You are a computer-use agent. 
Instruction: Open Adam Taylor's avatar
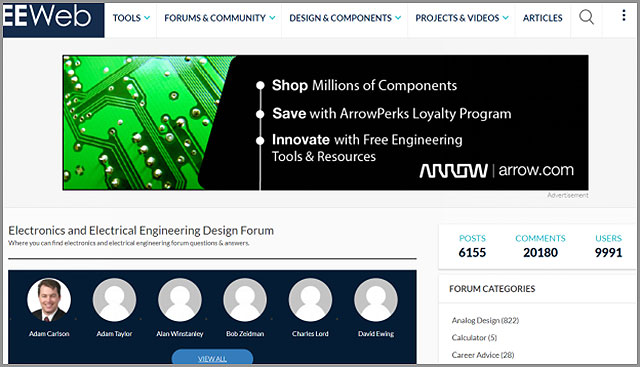[114, 300]
